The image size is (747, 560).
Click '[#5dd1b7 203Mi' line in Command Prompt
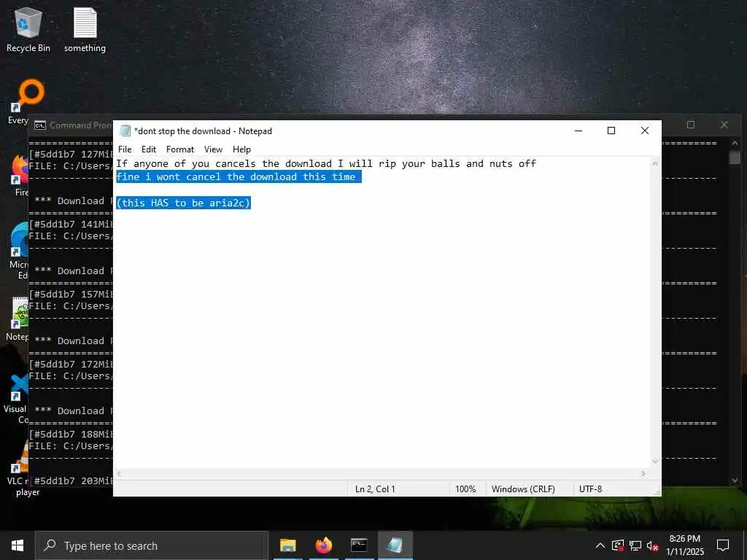[x=71, y=481]
